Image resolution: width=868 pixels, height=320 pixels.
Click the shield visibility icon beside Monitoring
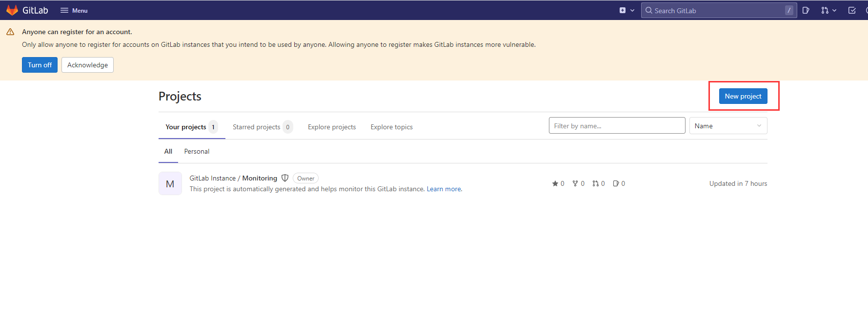(x=285, y=178)
